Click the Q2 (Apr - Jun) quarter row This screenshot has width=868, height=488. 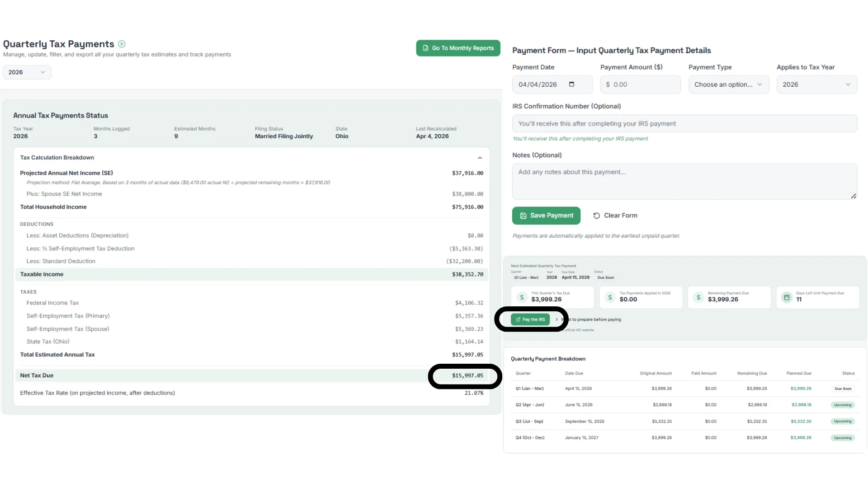[684, 405]
